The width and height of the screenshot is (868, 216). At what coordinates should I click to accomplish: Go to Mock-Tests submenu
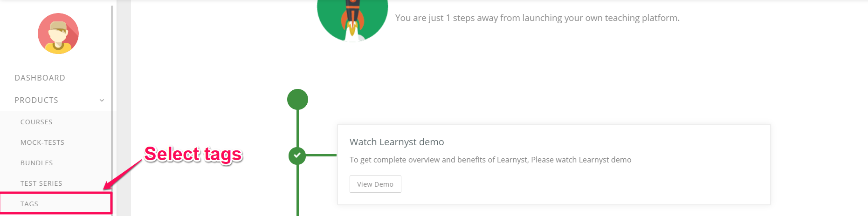click(42, 142)
